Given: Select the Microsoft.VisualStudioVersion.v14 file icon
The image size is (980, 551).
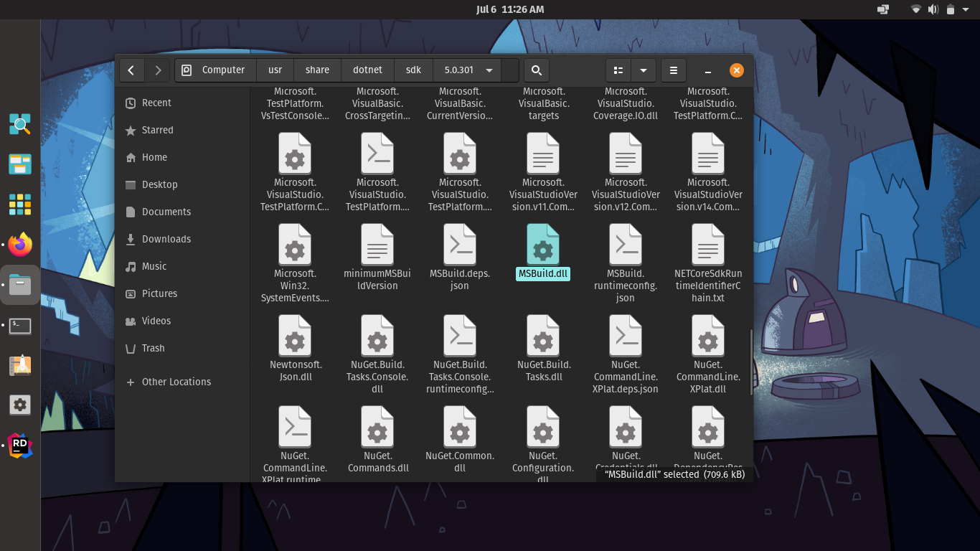Looking at the screenshot, I should 708,154.
